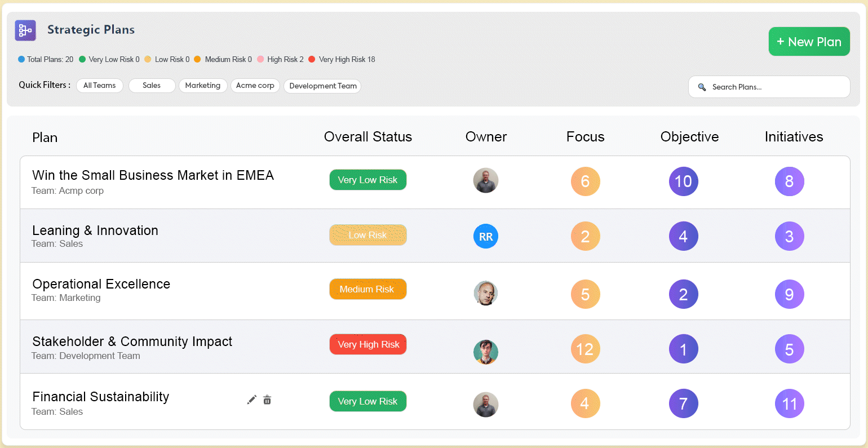Click the search magnifier icon
This screenshot has width=868, height=448.
(x=702, y=87)
